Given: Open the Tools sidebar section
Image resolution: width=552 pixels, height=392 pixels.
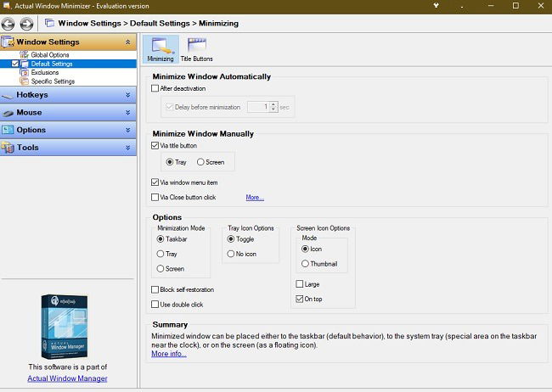Looking at the screenshot, I should 68,148.
